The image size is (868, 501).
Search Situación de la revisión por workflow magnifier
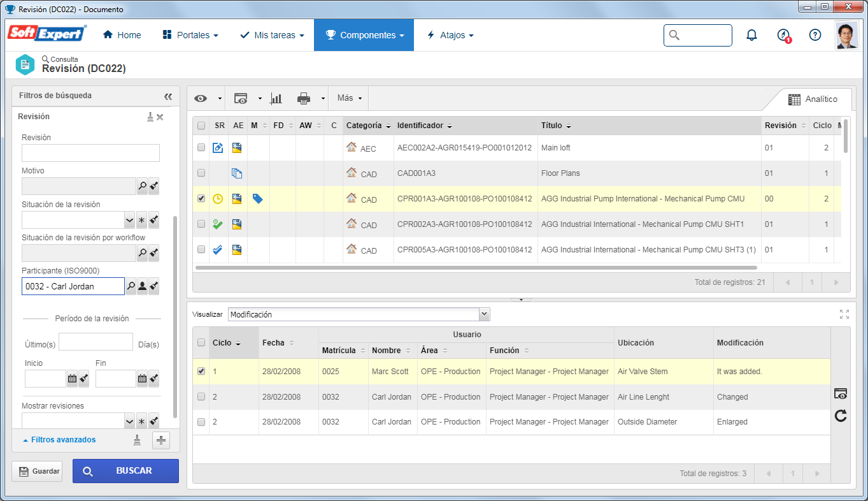click(x=143, y=254)
